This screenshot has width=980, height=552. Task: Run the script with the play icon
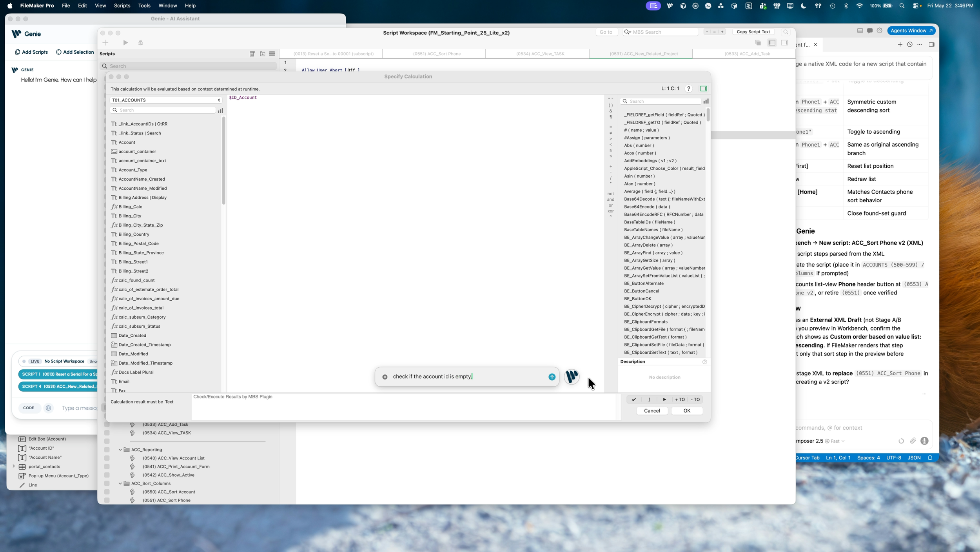125,43
